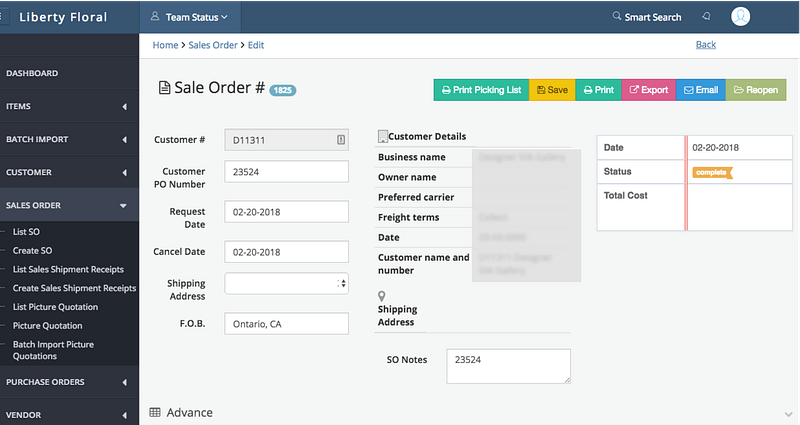Click the Sale Order document icon
This screenshot has width=800, height=425.
click(165, 88)
